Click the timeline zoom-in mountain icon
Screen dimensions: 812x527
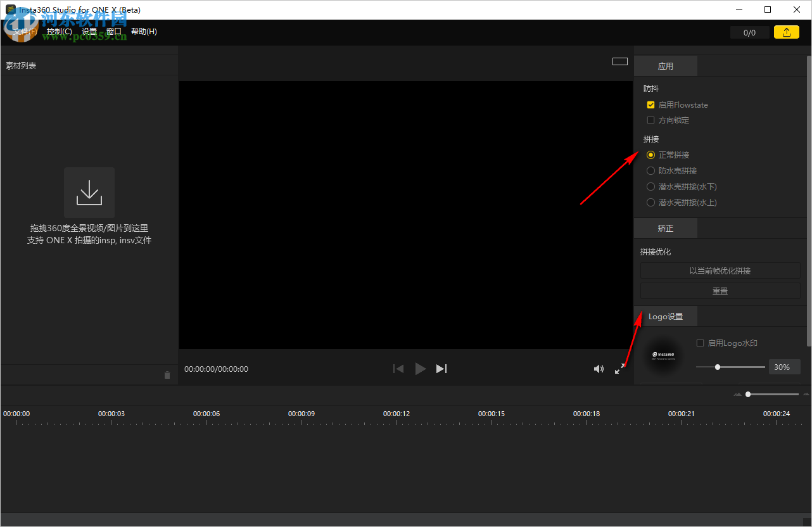click(806, 395)
